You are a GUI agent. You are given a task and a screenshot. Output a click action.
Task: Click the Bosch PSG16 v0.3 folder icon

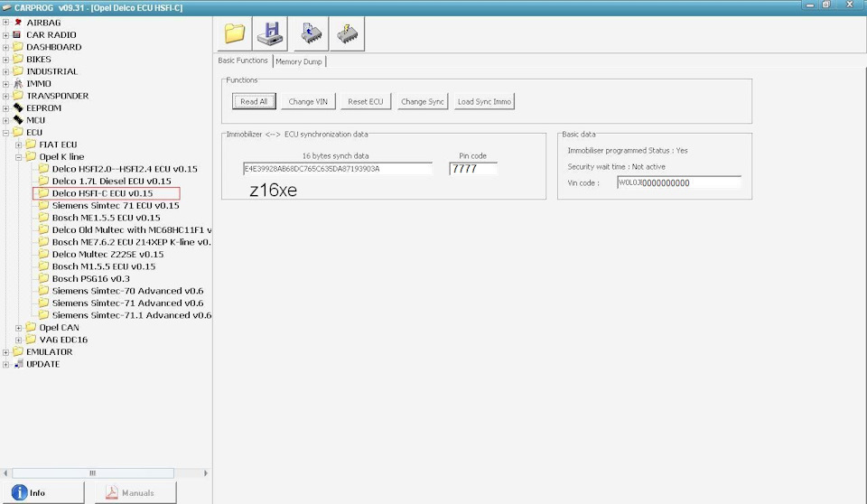tap(43, 278)
